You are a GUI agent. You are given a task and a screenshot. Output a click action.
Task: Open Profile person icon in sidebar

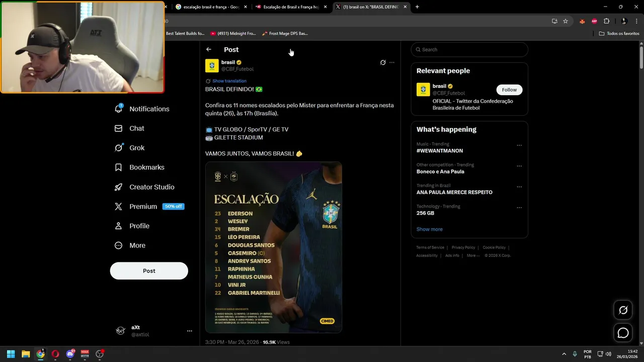pyautogui.click(x=119, y=226)
